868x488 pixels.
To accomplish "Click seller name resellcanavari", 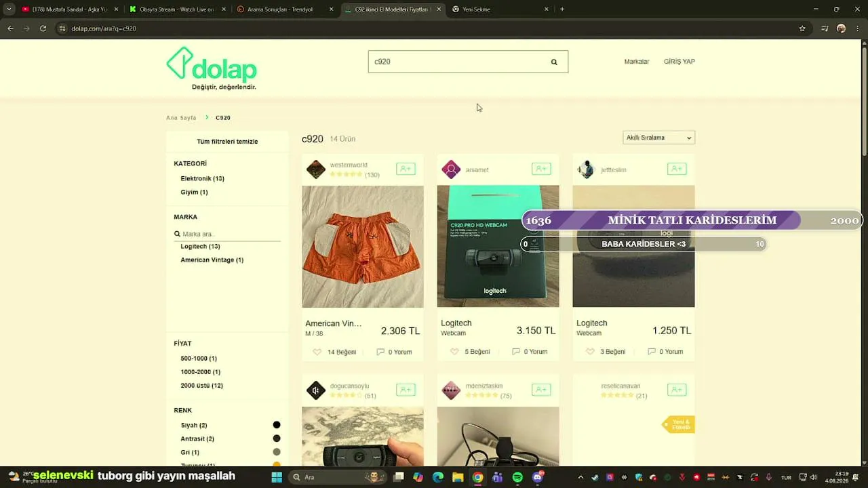I will point(620,386).
